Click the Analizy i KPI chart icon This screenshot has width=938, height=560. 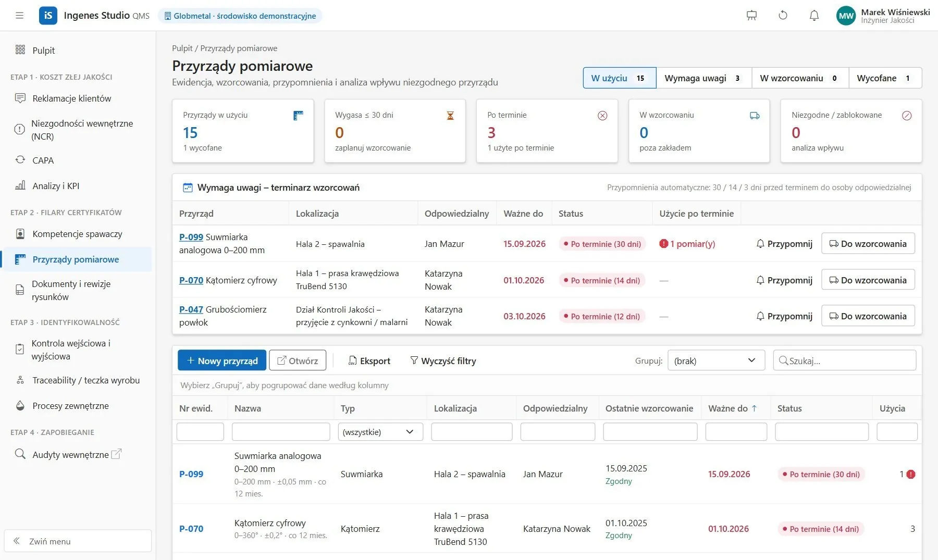[20, 185]
